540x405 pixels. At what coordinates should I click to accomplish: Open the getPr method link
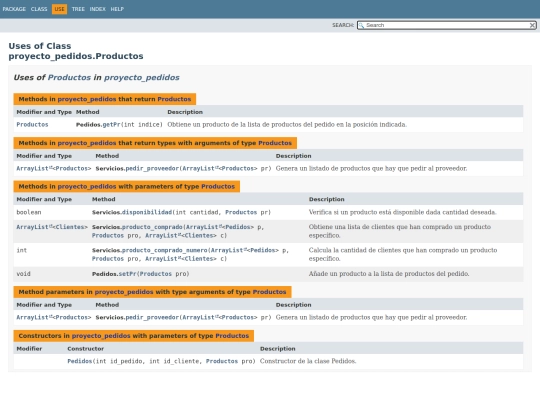click(111, 125)
